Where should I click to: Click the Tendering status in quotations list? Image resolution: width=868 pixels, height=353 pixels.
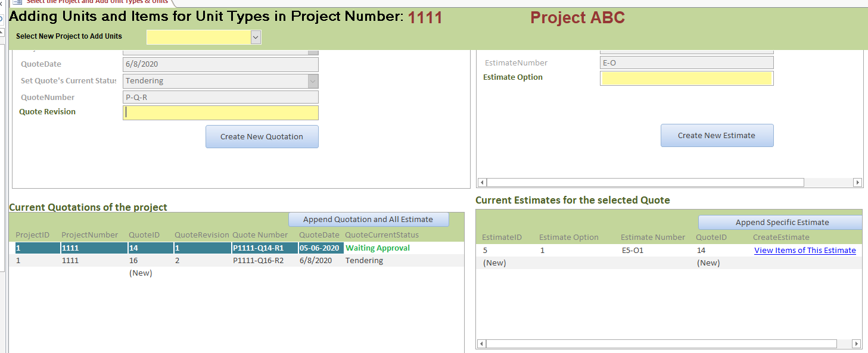point(364,261)
